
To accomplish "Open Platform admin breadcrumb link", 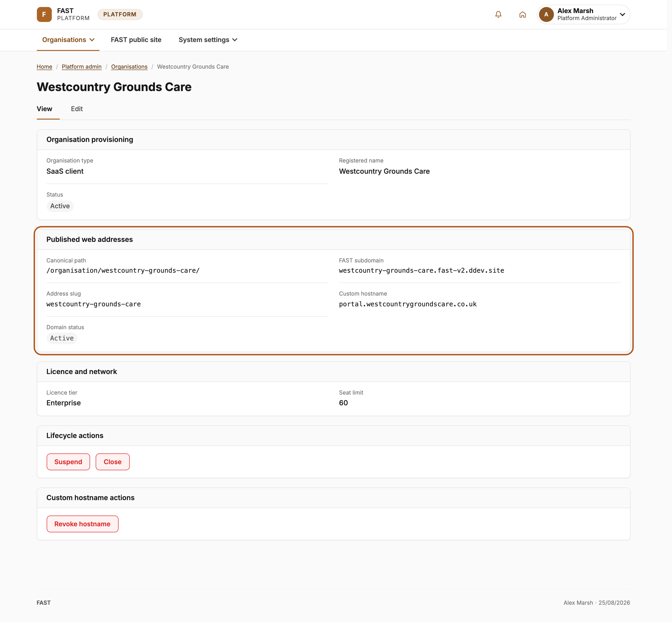I will pos(82,67).
